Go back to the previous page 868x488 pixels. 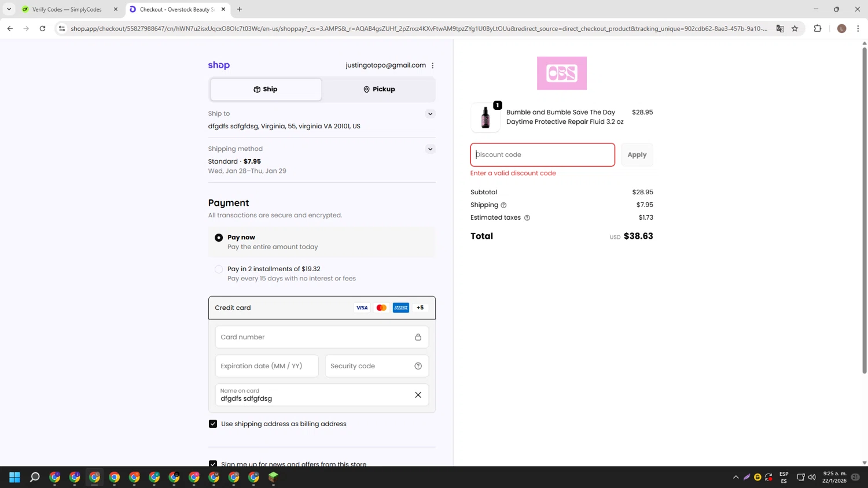click(x=10, y=28)
